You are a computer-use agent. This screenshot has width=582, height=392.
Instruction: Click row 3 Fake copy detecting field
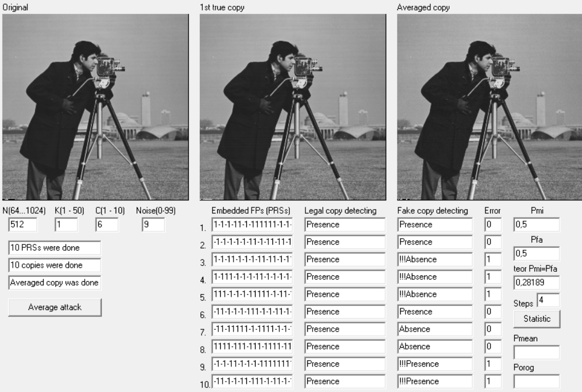[x=435, y=260]
